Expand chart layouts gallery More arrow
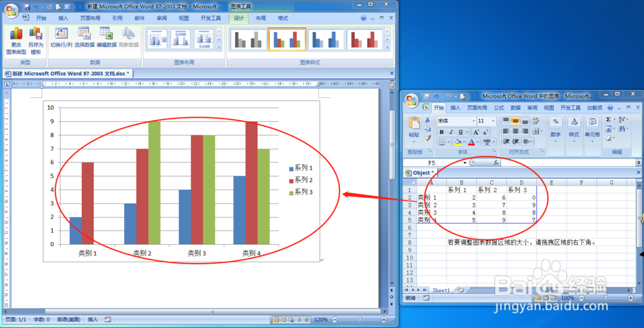 218,47
